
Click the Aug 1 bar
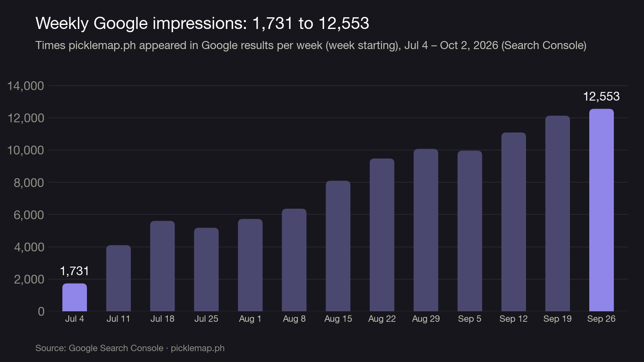tap(250, 265)
